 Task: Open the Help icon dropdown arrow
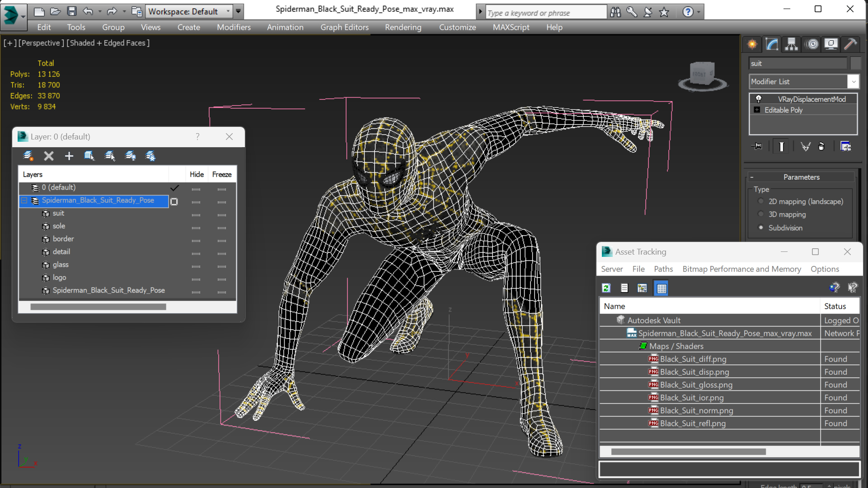699,12
